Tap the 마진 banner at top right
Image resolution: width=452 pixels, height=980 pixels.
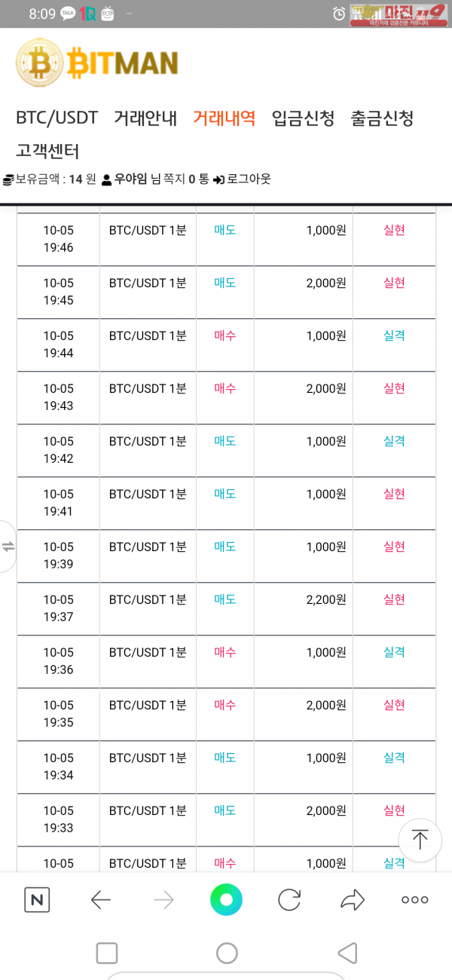click(x=398, y=14)
